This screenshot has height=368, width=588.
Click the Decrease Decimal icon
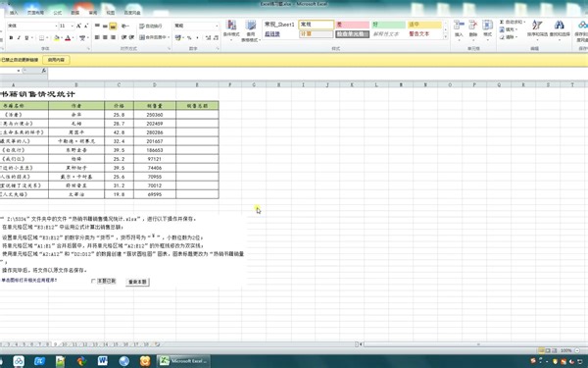[x=216, y=37]
